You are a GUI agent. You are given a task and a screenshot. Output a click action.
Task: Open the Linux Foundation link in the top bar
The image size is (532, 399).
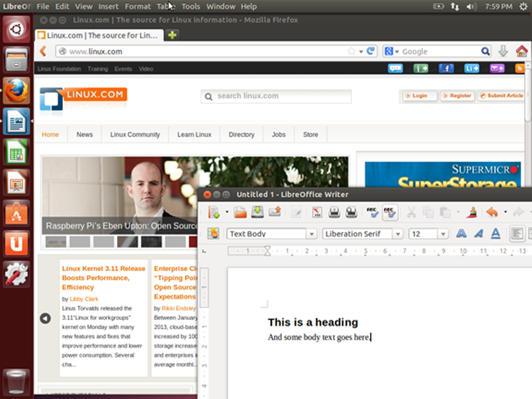pos(60,69)
